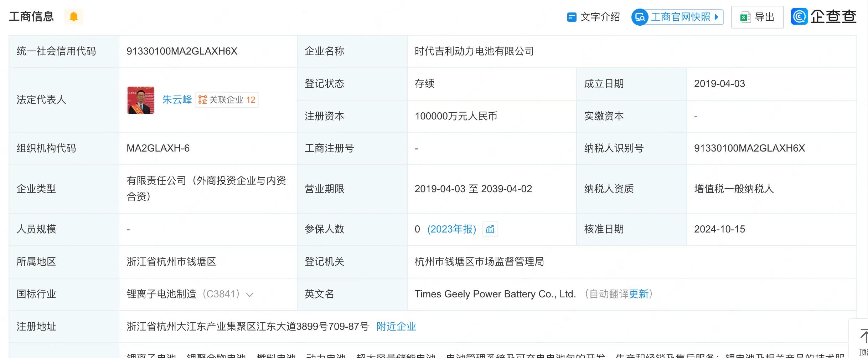Viewport: 868px width, 358px height.
Task: Click the blue note icon beside 文字介绍
Action: click(x=572, y=17)
